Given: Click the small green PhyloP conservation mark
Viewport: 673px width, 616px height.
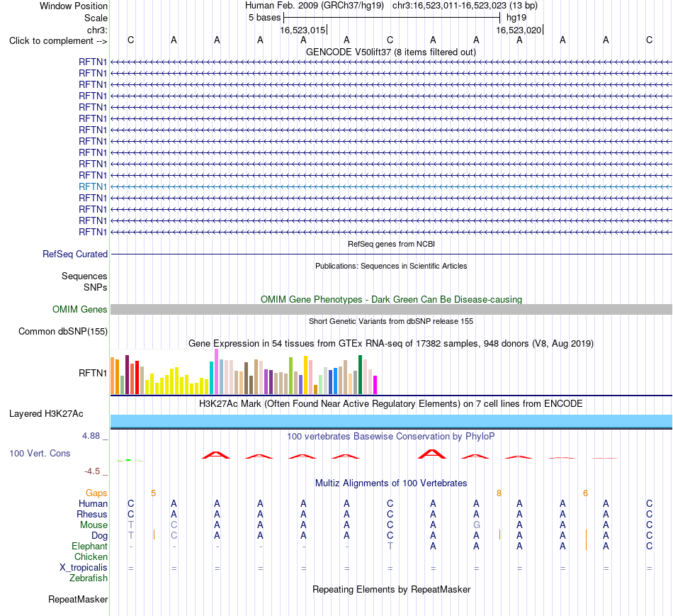Looking at the screenshot, I should [x=129, y=461].
